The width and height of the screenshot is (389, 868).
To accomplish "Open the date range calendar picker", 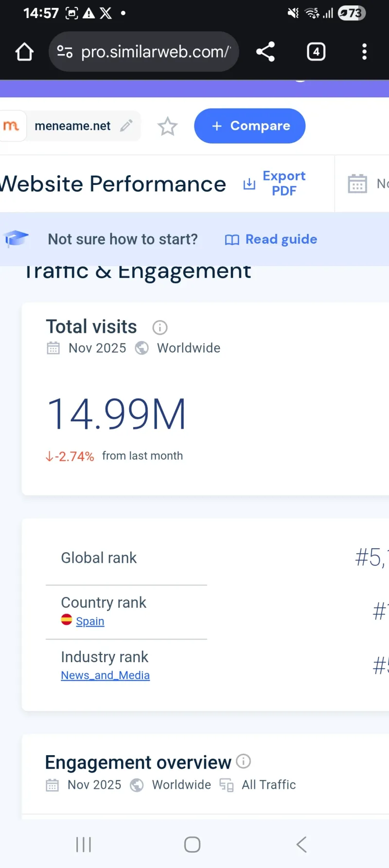I will coord(357,183).
